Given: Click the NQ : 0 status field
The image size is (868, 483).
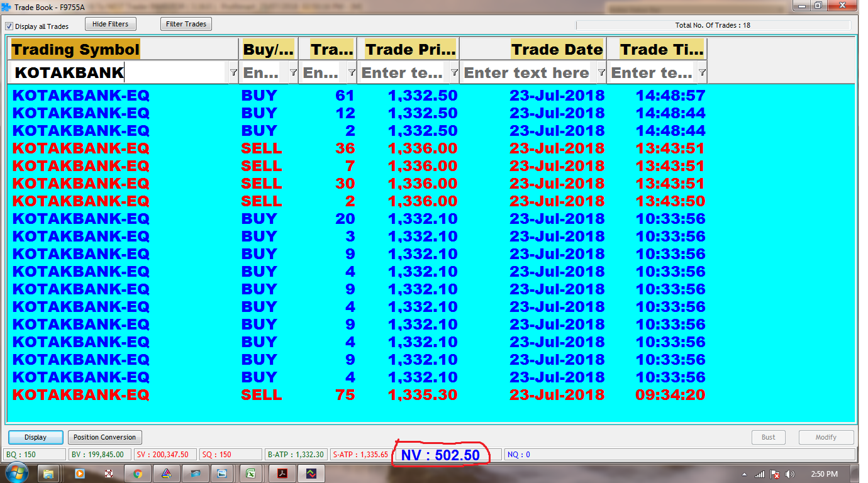Looking at the screenshot, I should tap(680, 455).
